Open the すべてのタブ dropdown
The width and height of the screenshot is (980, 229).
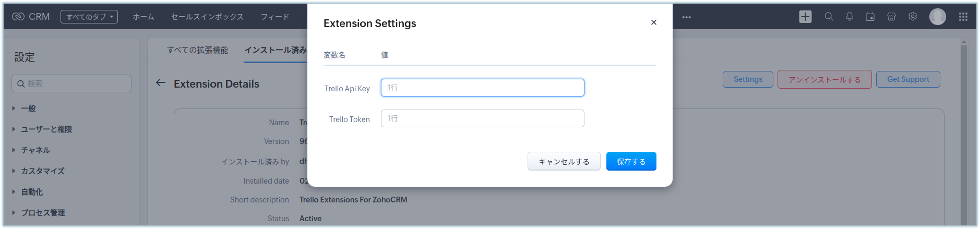tap(89, 17)
